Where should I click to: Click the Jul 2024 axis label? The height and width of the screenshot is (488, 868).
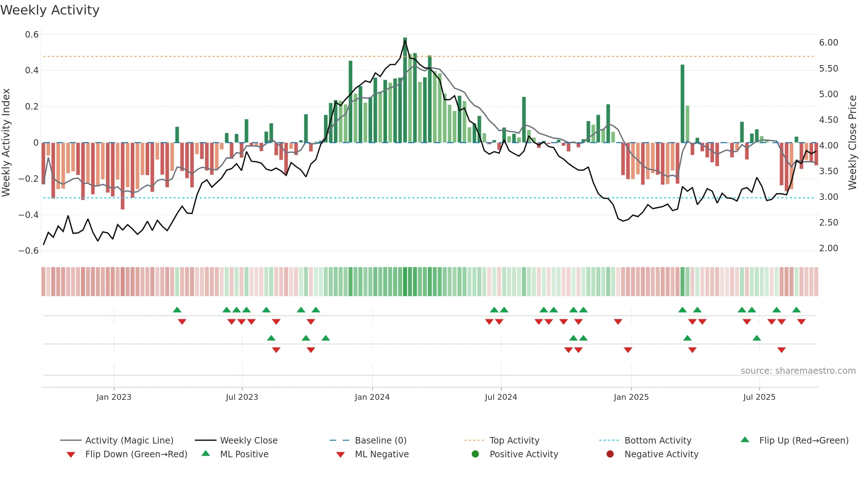click(x=501, y=397)
